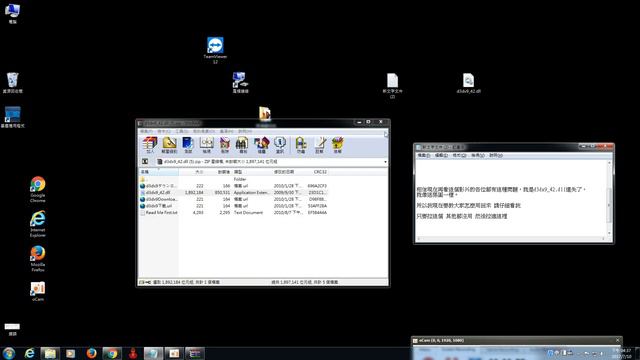Image resolution: width=640 pixels, height=360 pixels.
Task: Click the Virus Scan icon in WinRAR
Action: pyautogui.click(x=301, y=145)
